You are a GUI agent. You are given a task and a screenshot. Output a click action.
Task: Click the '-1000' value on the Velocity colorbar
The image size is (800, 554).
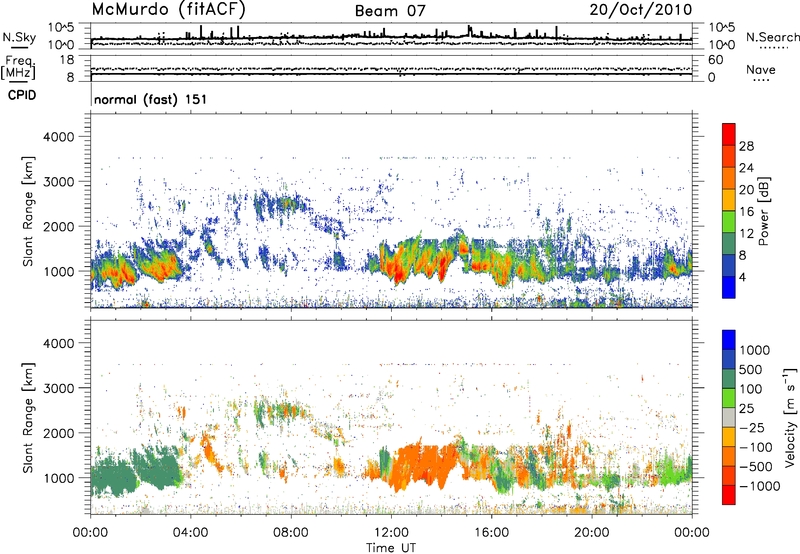[x=760, y=486]
